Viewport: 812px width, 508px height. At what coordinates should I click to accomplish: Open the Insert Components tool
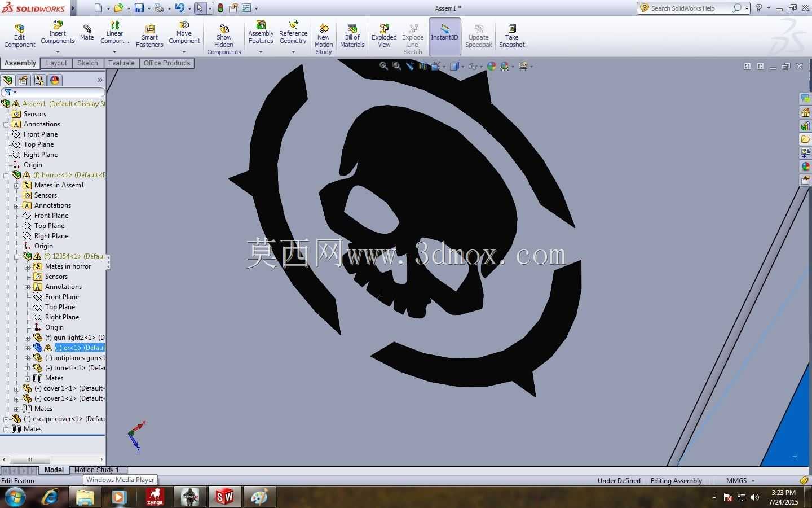[58, 33]
